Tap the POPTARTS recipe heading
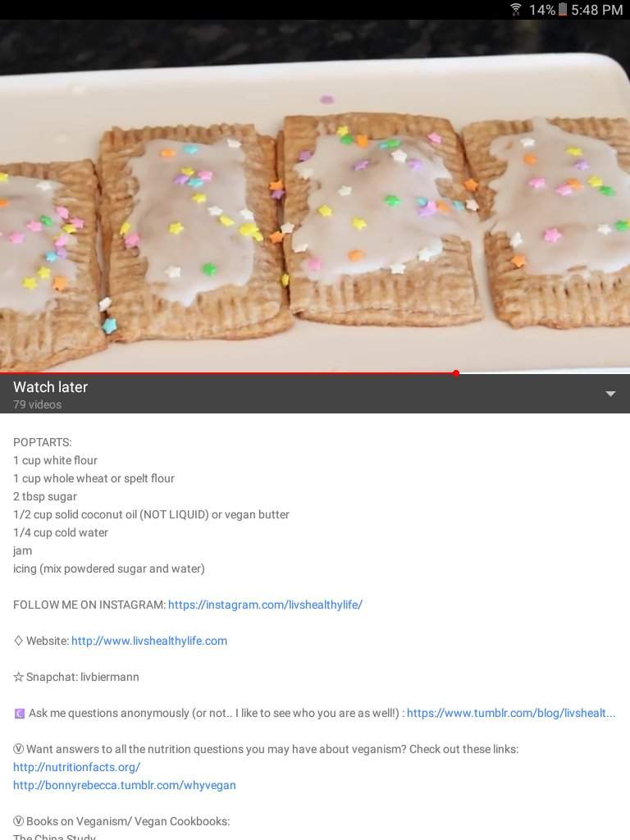This screenshot has height=840, width=630. click(43, 442)
